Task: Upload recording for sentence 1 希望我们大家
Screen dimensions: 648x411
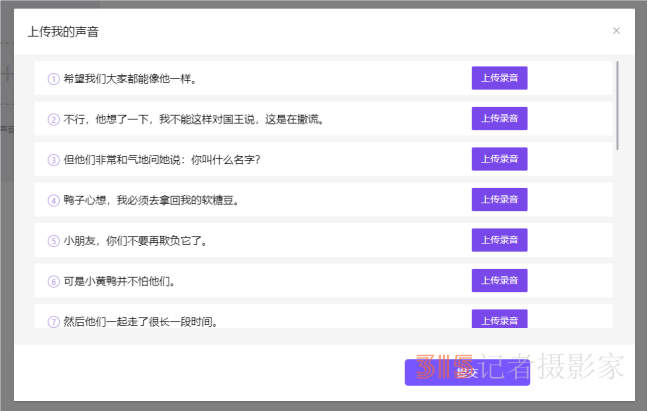Action: pos(499,78)
